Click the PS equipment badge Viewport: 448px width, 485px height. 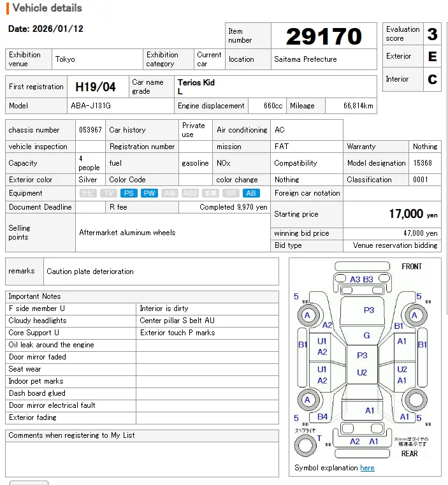[129, 193]
